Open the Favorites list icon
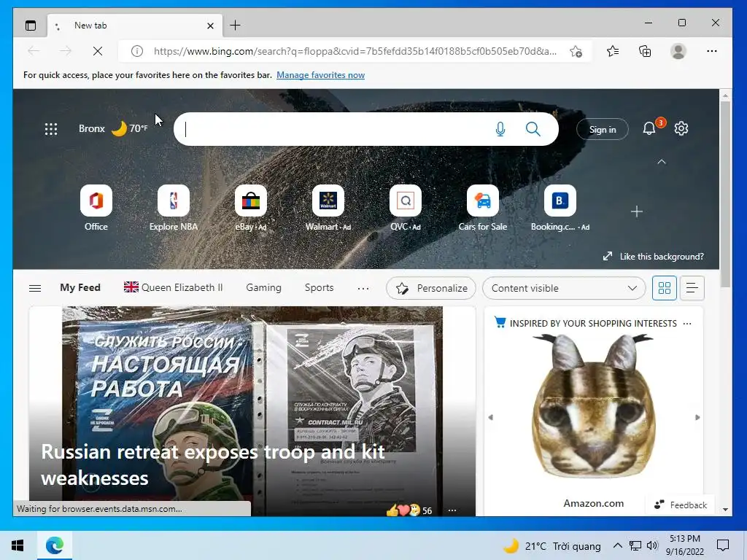The height and width of the screenshot is (560, 747). pos(613,51)
